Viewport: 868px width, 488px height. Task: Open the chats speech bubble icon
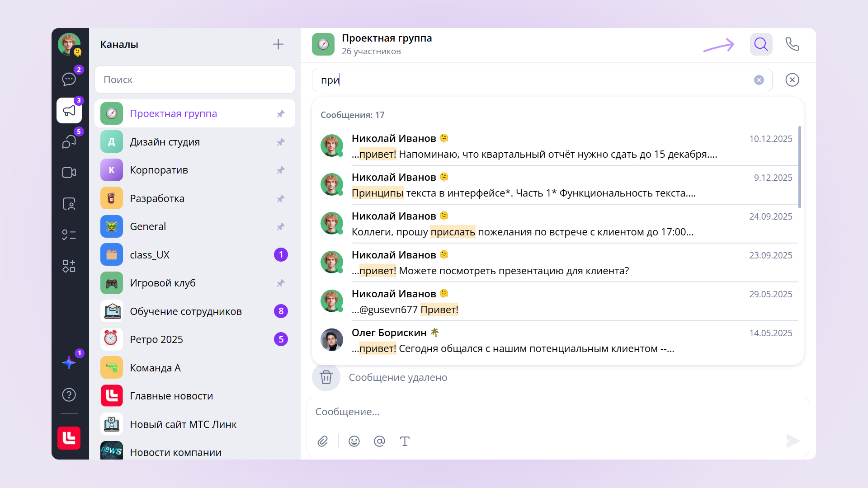(x=69, y=80)
